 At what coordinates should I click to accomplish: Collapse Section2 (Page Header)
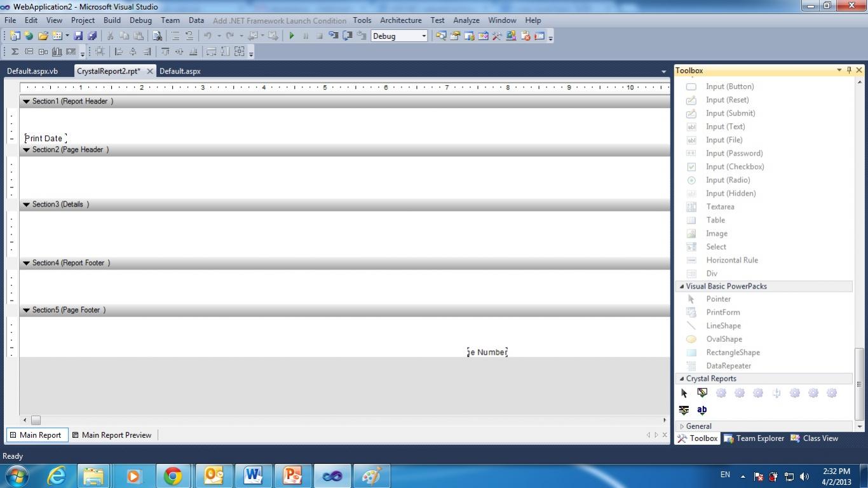coord(26,150)
